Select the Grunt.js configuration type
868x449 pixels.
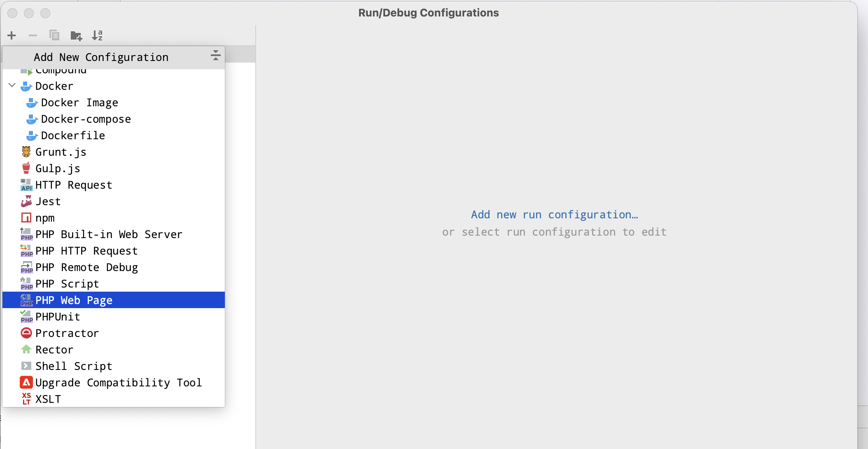[x=61, y=152]
